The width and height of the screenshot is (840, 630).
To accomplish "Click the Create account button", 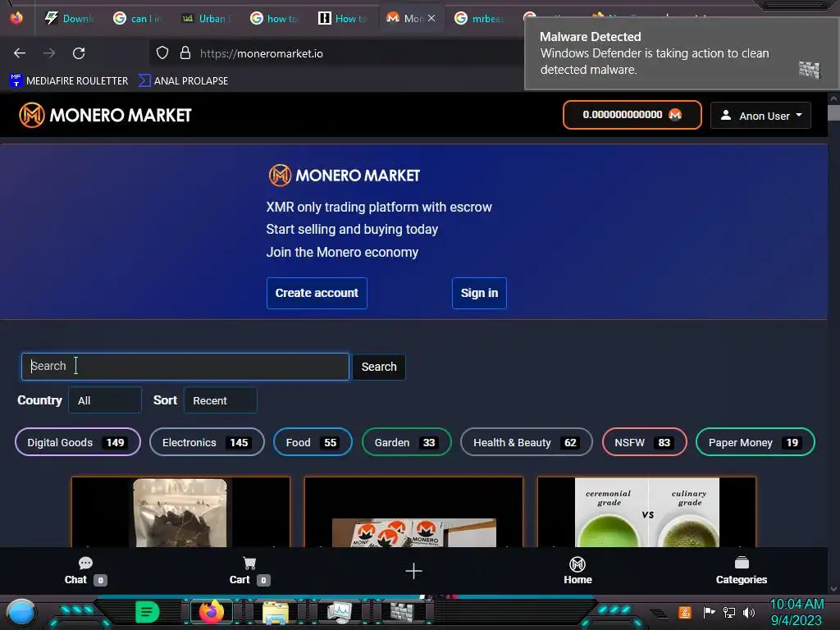I will 317,293.
